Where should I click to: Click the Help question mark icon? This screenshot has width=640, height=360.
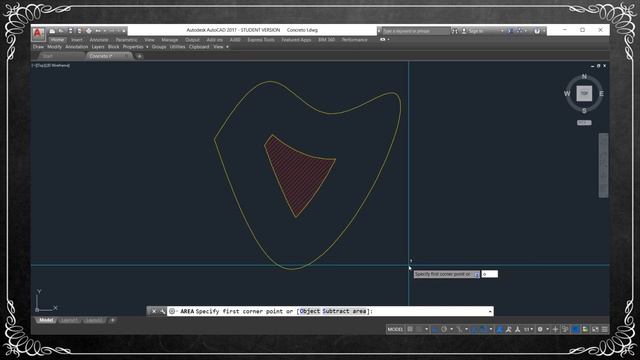[x=537, y=31]
